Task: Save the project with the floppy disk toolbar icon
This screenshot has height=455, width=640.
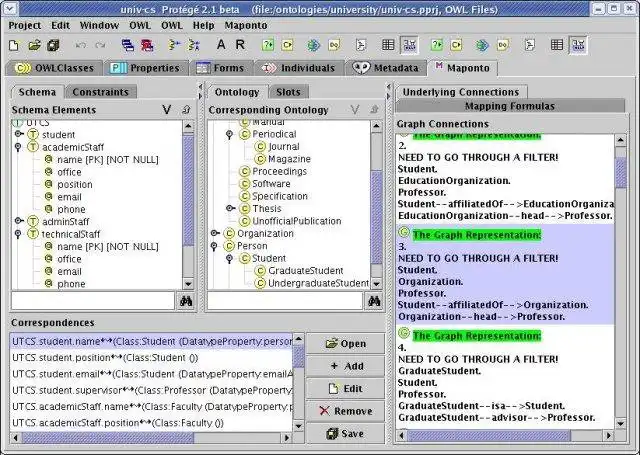Action: (x=53, y=45)
